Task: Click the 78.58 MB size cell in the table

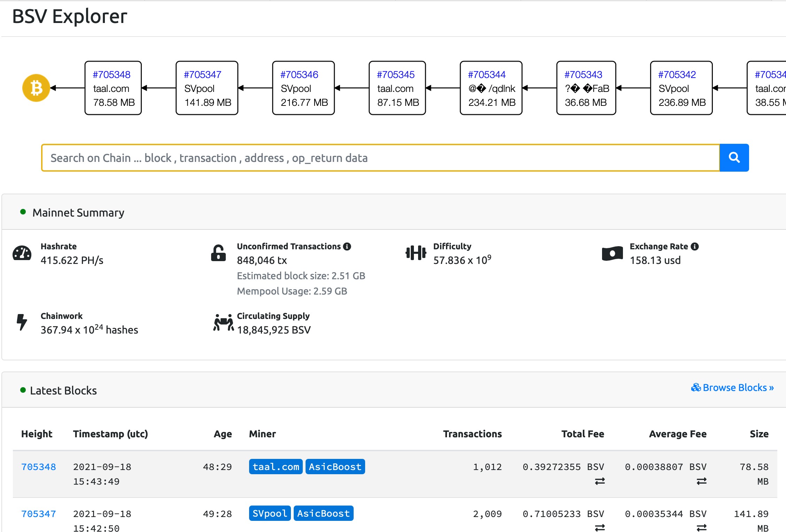Action: click(754, 474)
